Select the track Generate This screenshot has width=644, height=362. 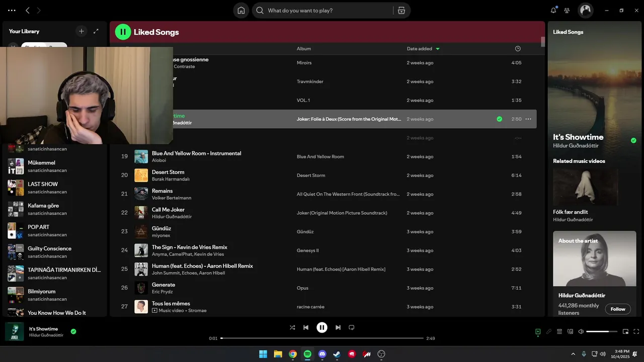164,285
